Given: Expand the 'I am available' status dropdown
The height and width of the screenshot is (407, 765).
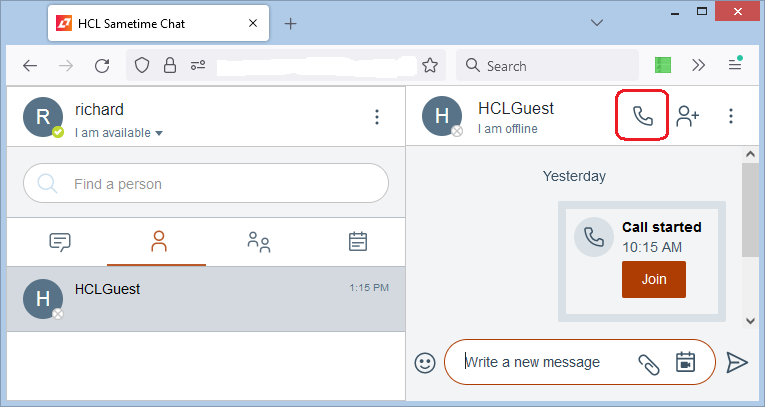Looking at the screenshot, I should [159, 133].
